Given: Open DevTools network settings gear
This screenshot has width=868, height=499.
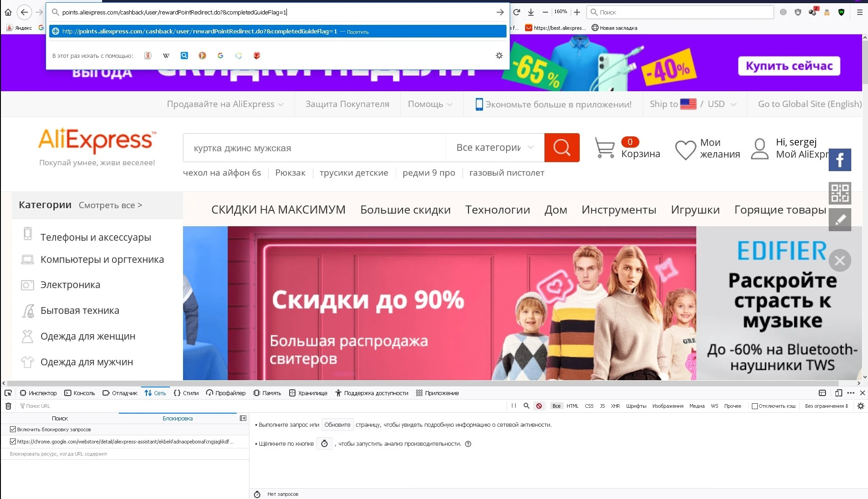Looking at the screenshot, I should pyautogui.click(x=861, y=406).
